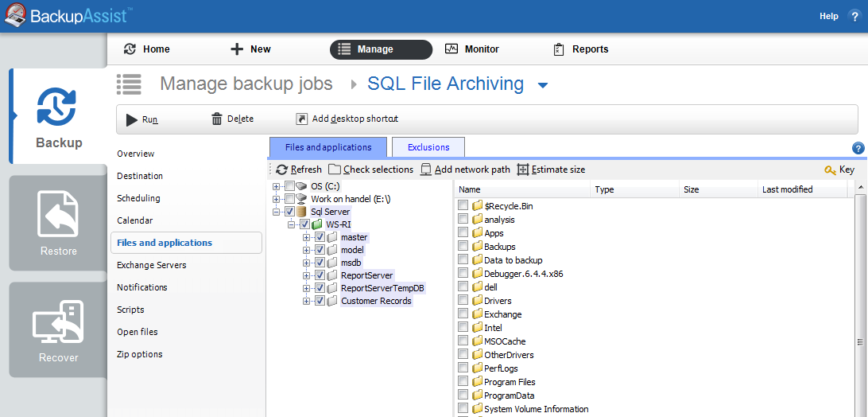Screen dimensions: 868x417
Task: Expand the Work on handel (E:\) node
Action: click(x=276, y=198)
